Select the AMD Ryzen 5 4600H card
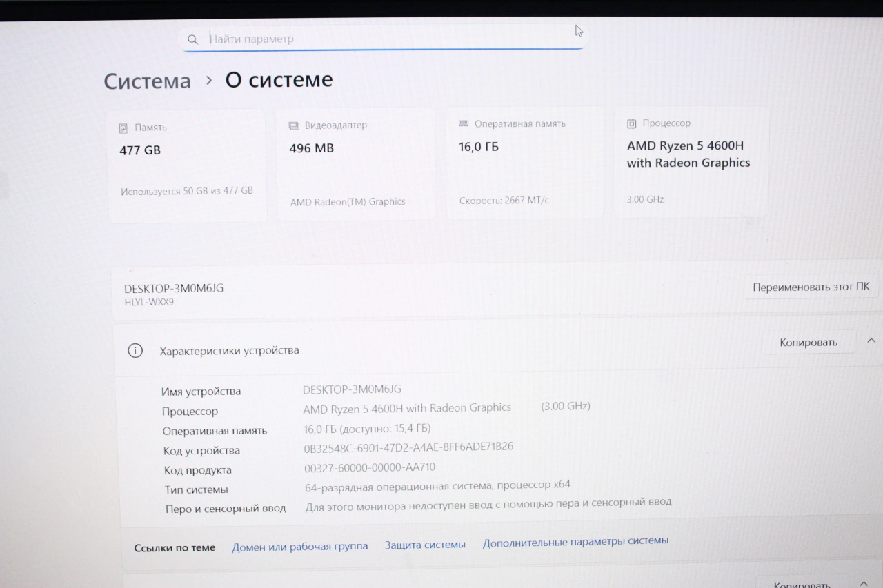The image size is (883, 588). click(691, 161)
